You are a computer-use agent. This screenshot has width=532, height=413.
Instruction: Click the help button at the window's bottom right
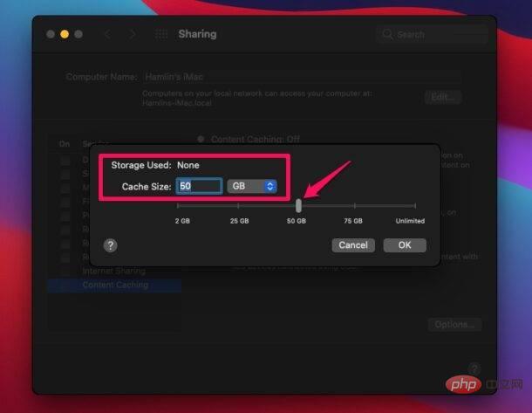(474, 368)
